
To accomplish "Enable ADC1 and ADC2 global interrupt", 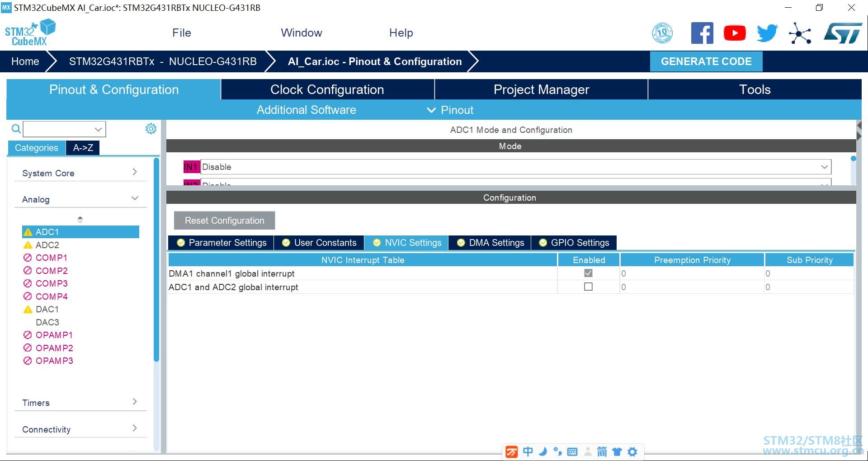I will point(588,287).
